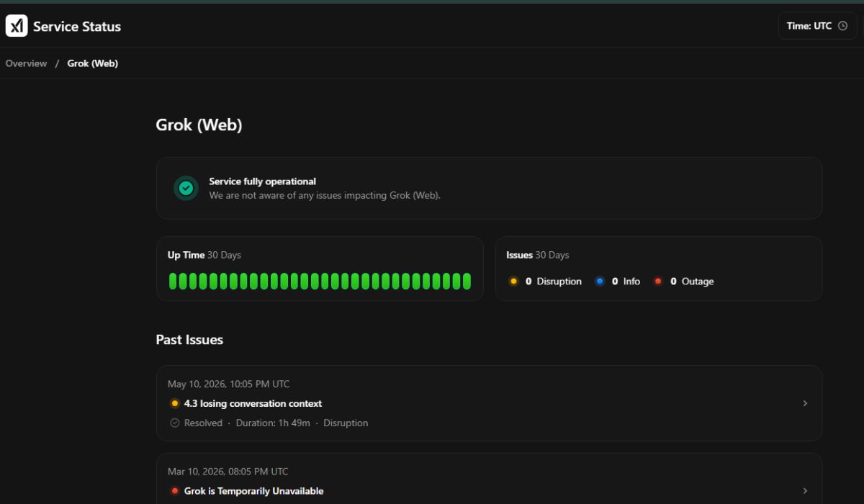This screenshot has height=504, width=864.
Task: Click red dot beside Grok is Temporarily Unavailable
Action: [x=174, y=491]
